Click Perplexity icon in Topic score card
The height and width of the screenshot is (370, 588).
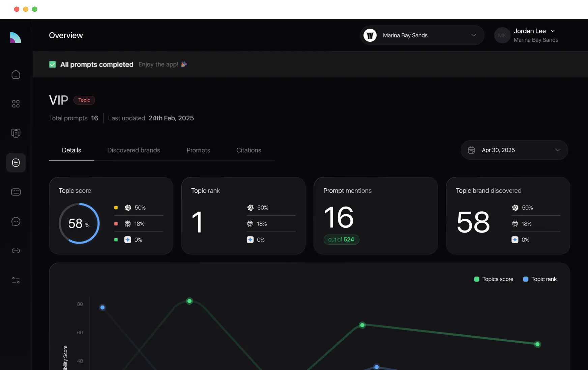coord(128,224)
